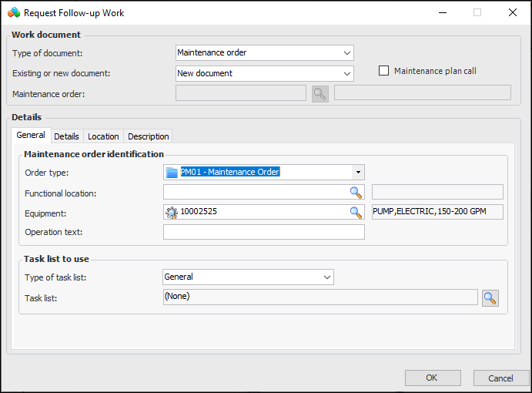Viewport: 532px width, 393px height.
Task: Click the Operation text input field
Action: click(x=263, y=232)
